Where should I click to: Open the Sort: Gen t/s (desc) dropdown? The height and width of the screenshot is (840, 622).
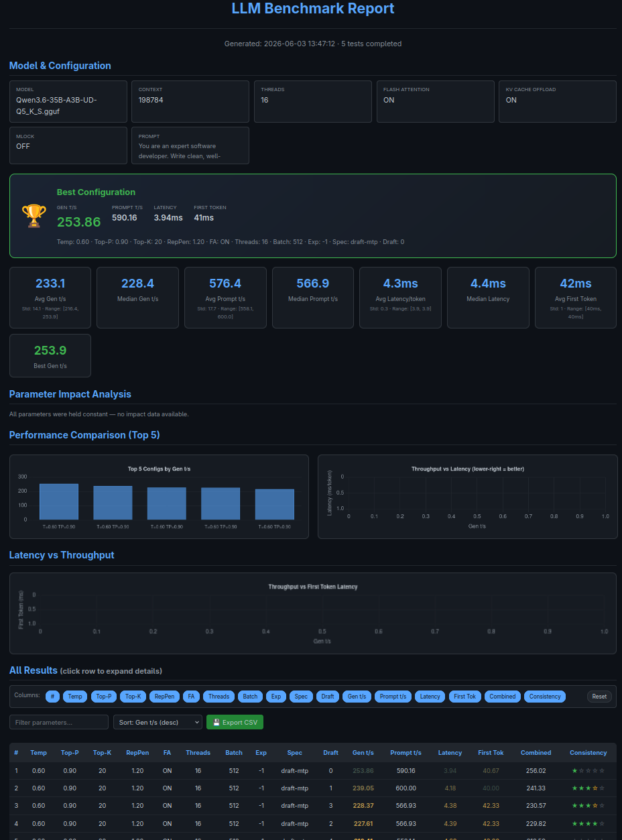click(158, 722)
